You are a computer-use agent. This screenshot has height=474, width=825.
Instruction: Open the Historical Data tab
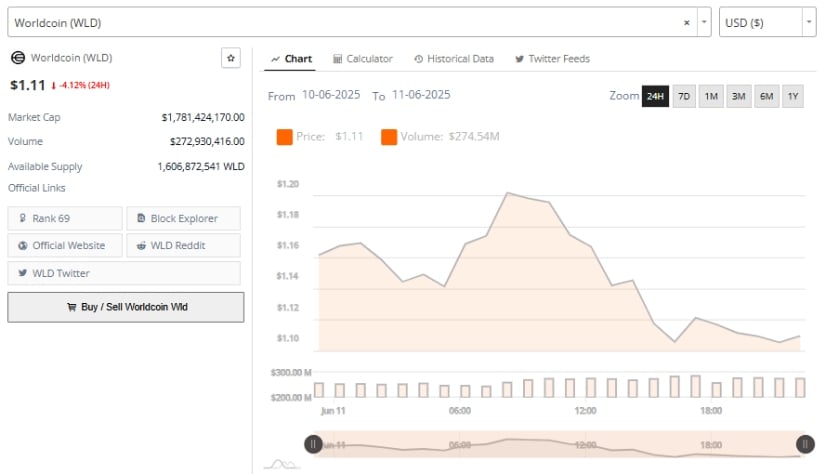click(454, 59)
